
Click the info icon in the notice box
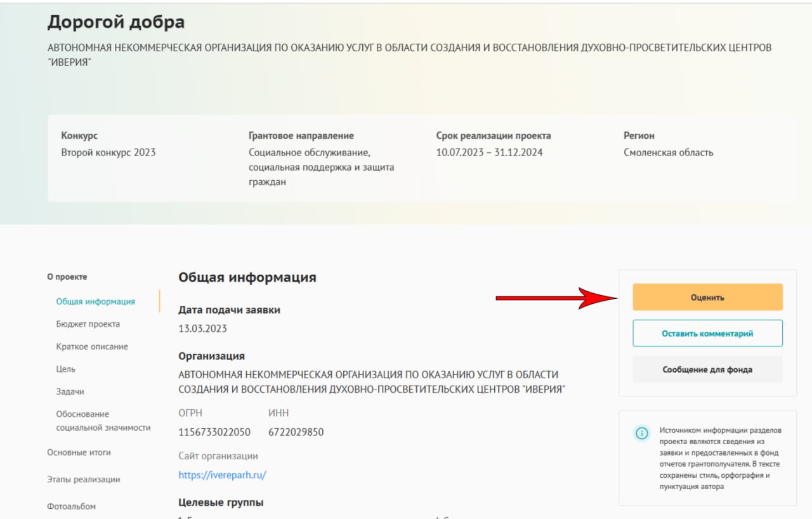click(642, 433)
